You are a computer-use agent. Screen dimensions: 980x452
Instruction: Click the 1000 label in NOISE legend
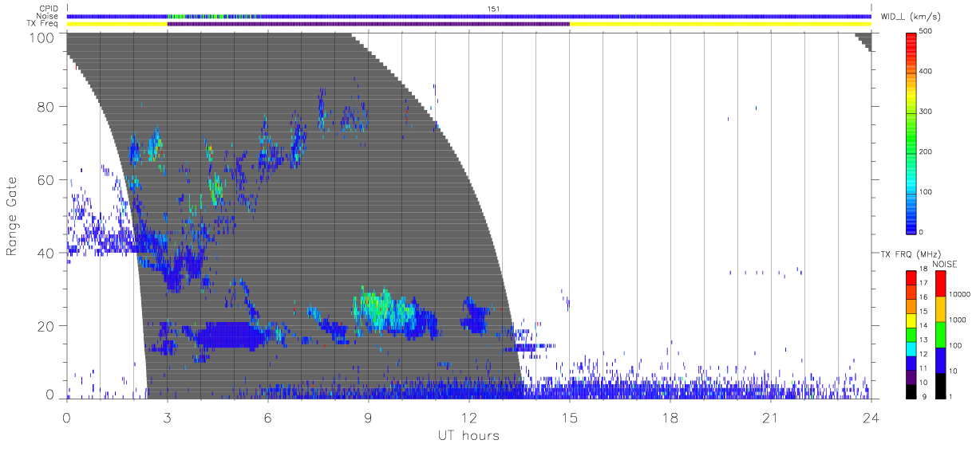click(x=958, y=319)
